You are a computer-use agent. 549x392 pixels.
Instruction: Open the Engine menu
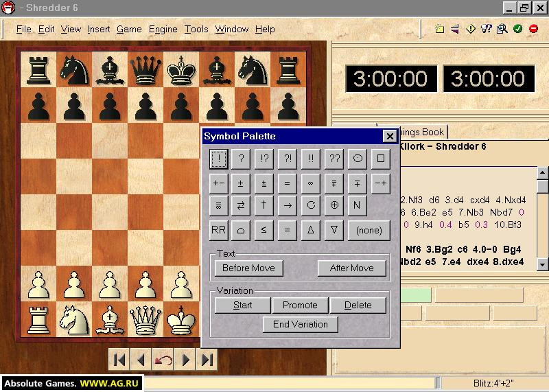coord(163,29)
